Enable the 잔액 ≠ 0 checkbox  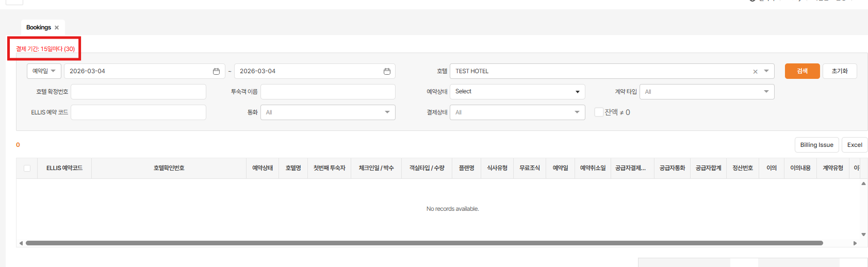(599, 112)
